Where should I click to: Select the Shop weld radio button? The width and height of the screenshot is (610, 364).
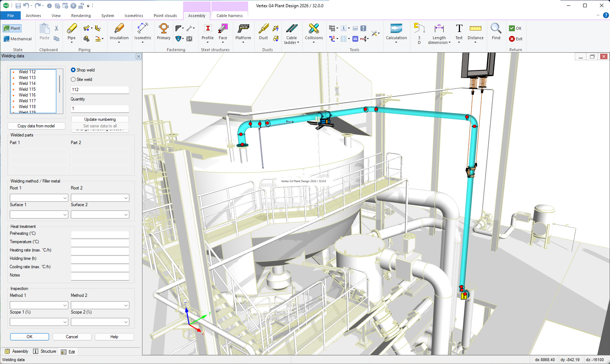[73, 70]
